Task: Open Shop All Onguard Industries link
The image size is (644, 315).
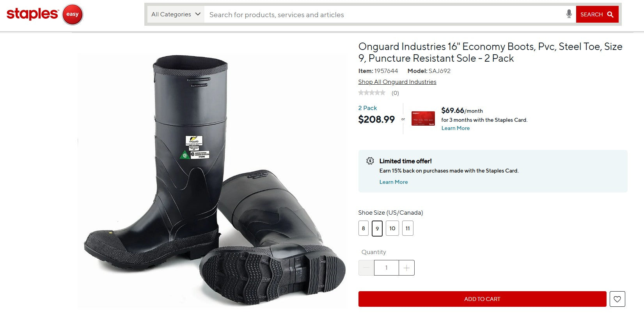Action: [x=397, y=82]
